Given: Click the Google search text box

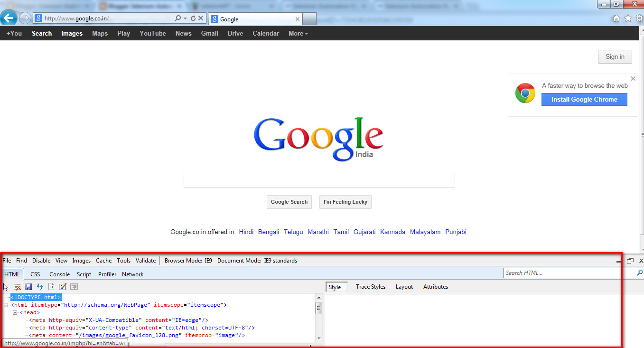Looking at the screenshot, I should coord(319,181).
